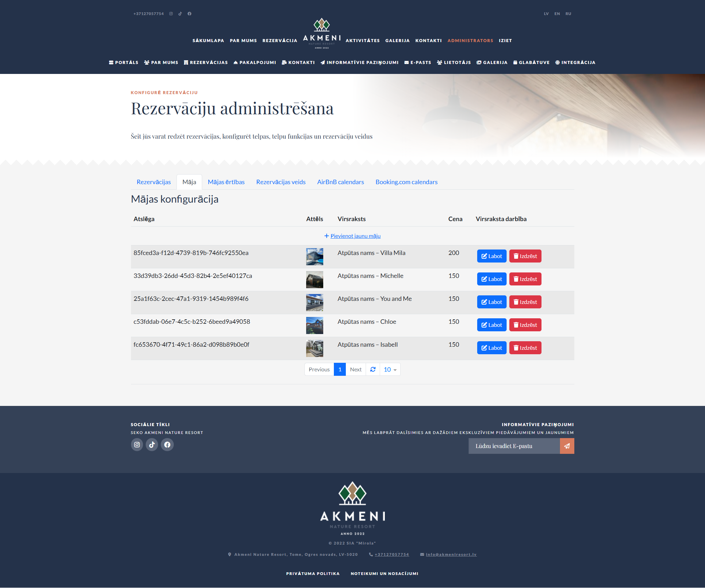705x588 pixels.
Task: Open the Akmeni logo in header
Action: (322, 34)
